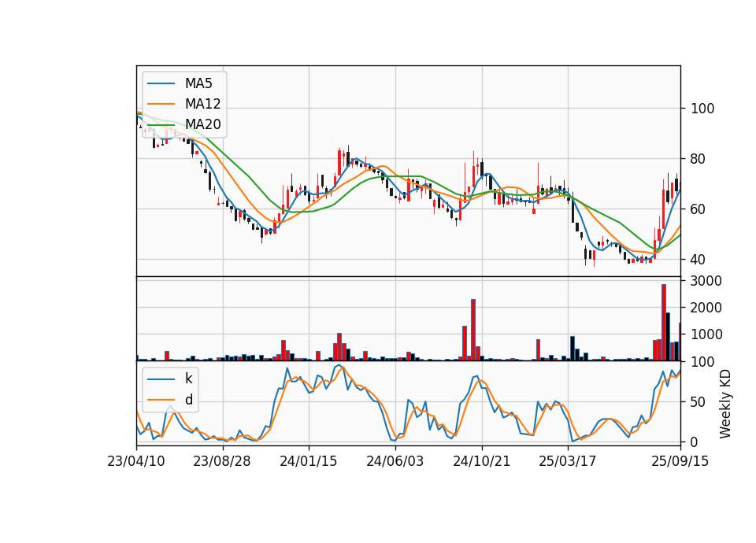Click the 1000 volume axis label
The image size is (756, 543).
click(706, 334)
